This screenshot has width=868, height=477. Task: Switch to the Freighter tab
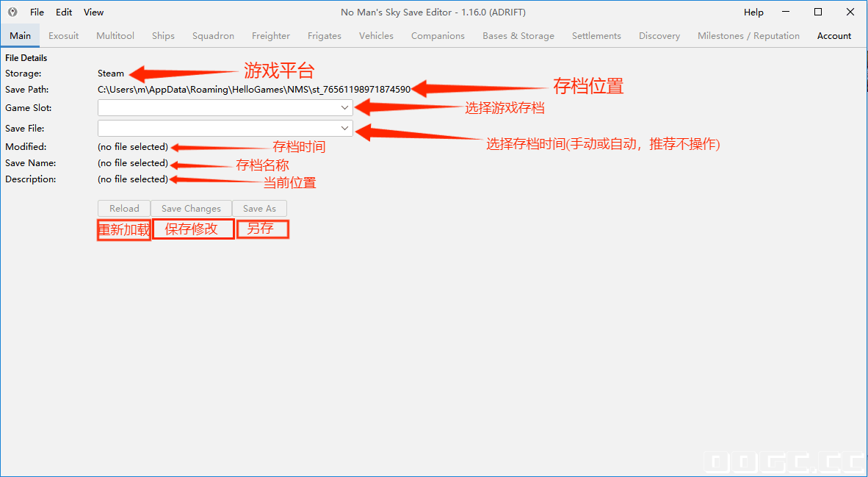[x=271, y=36]
